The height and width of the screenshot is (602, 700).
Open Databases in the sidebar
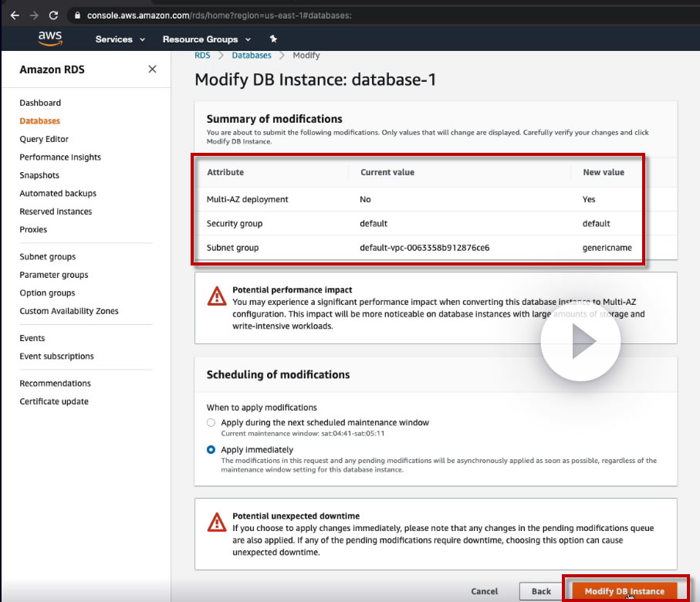point(39,121)
